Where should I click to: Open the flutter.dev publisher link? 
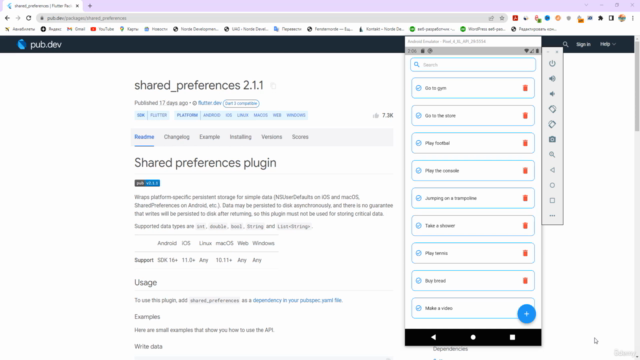coord(210,103)
